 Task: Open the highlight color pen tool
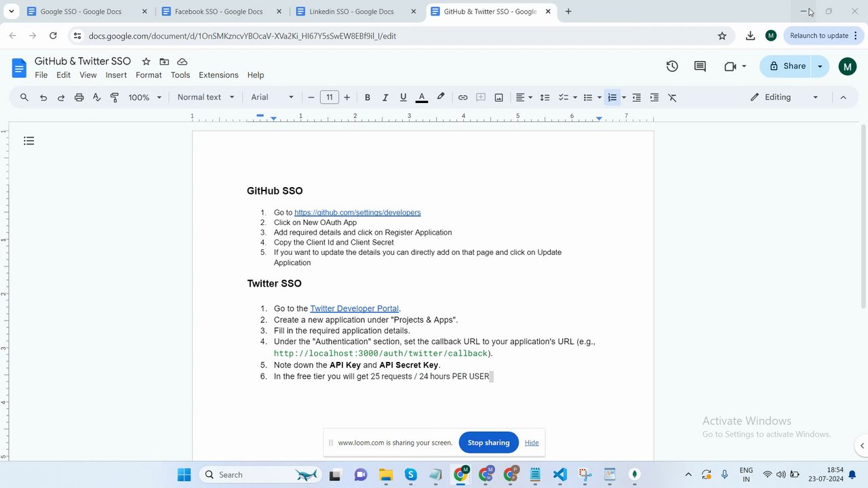(441, 98)
